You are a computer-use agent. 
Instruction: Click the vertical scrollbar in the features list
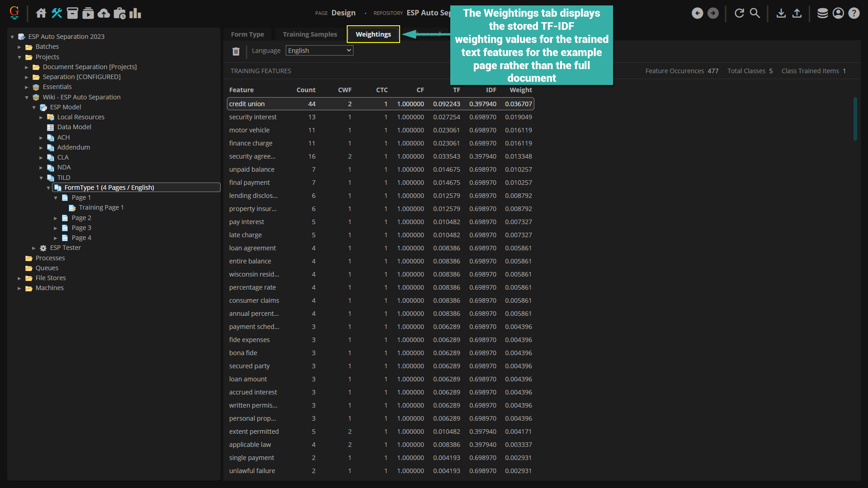coord(855,119)
